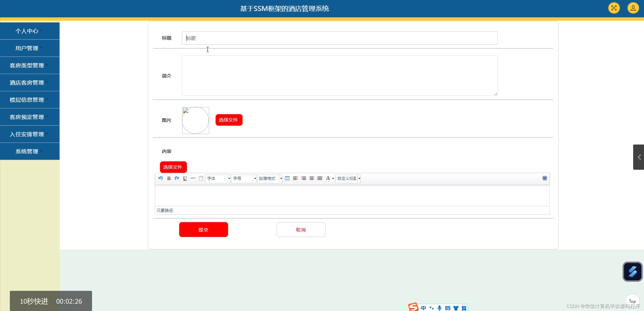Open the 酒店客房管理 sidebar menu

[x=28, y=82]
